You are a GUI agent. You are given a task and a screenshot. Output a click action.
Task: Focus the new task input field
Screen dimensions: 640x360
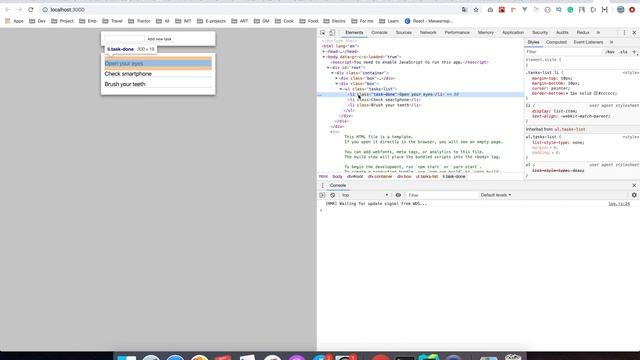point(124,39)
